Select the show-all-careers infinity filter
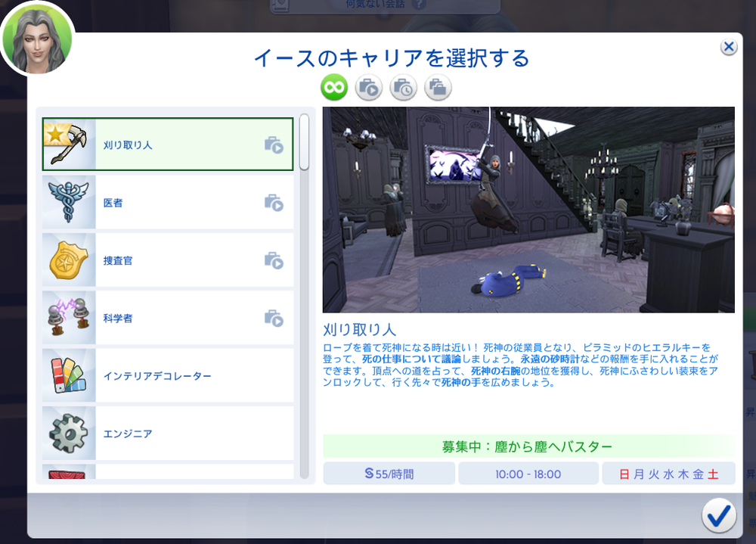Viewport: 756px width, 544px height. coord(334,87)
